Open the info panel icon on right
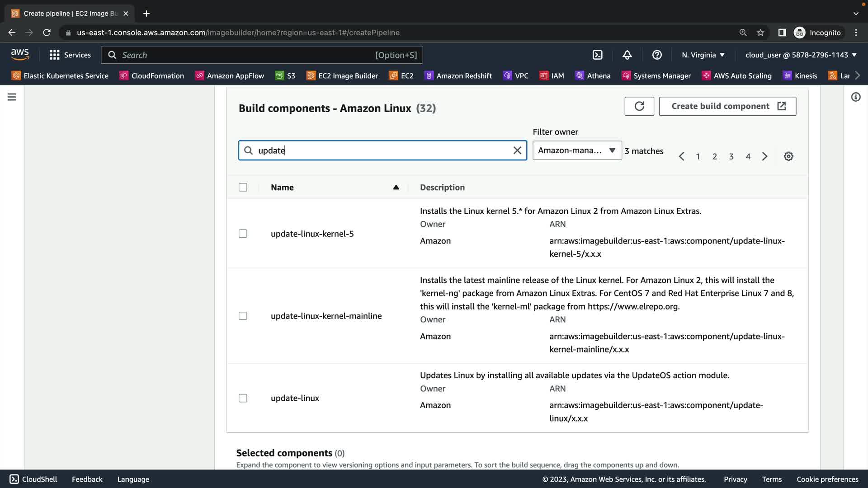Viewport: 868px width, 488px height. [x=855, y=97]
